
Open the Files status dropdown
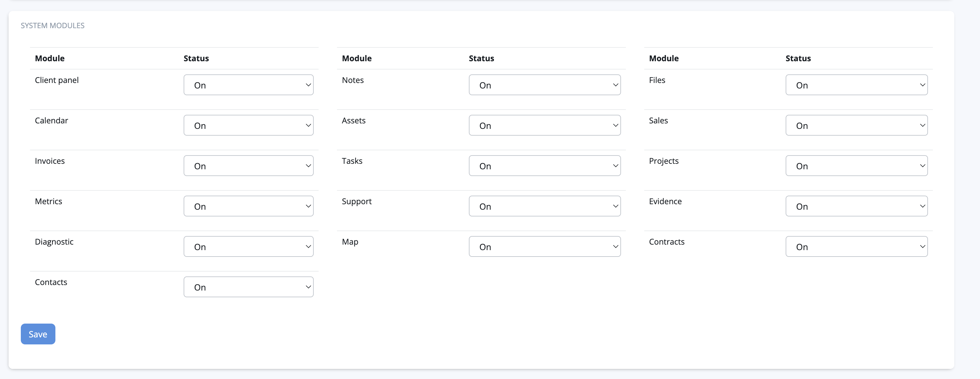(x=856, y=85)
